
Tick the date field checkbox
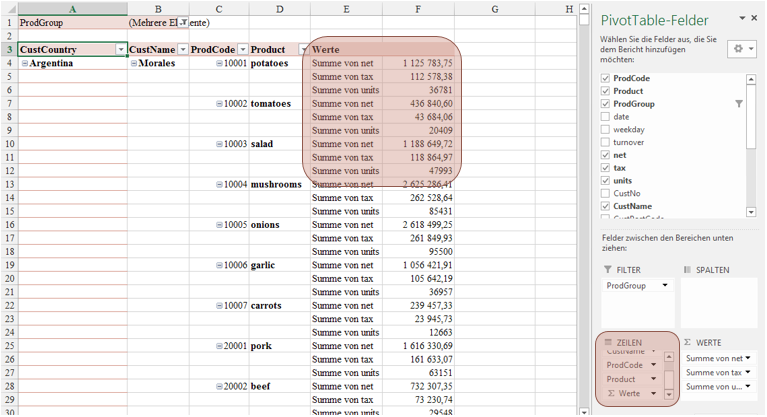click(605, 117)
